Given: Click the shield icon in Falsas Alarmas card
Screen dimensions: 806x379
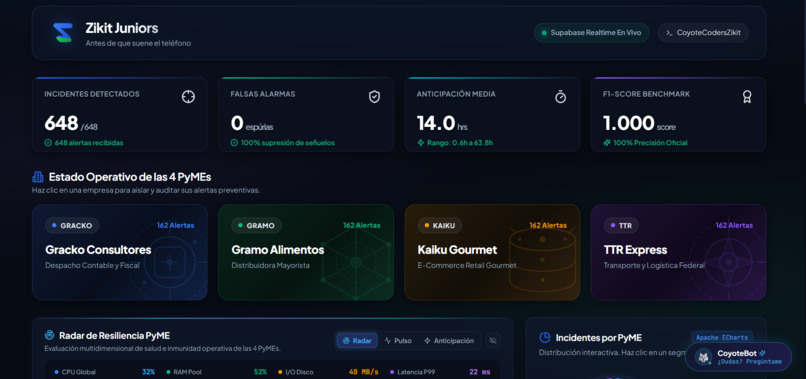Looking at the screenshot, I should pos(374,97).
